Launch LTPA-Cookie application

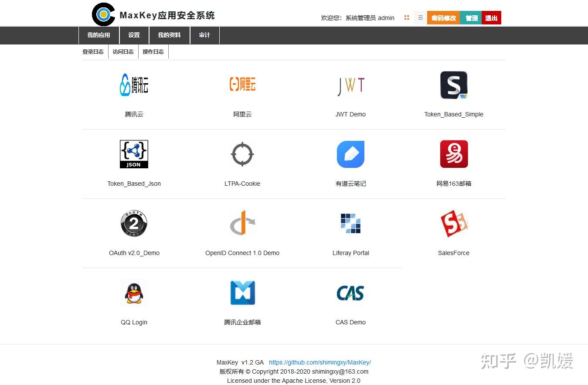pyautogui.click(x=242, y=154)
